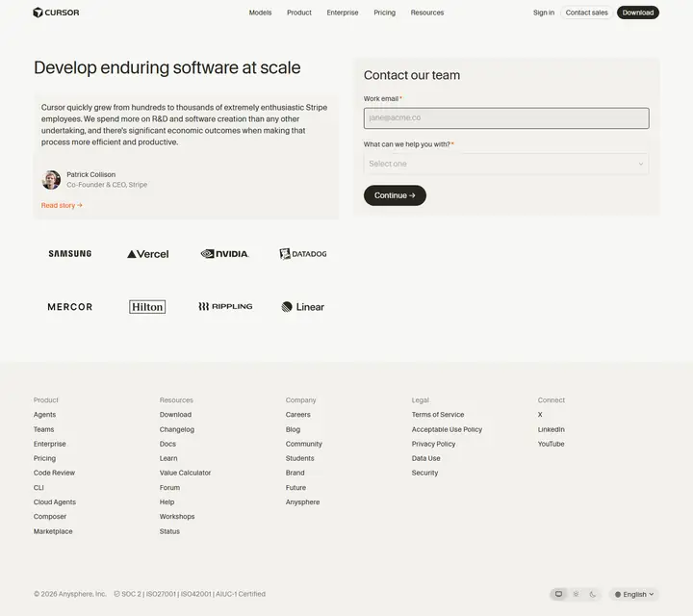The height and width of the screenshot is (616, 693).
Task: Open Security footer link
Action: click(424, 473)
